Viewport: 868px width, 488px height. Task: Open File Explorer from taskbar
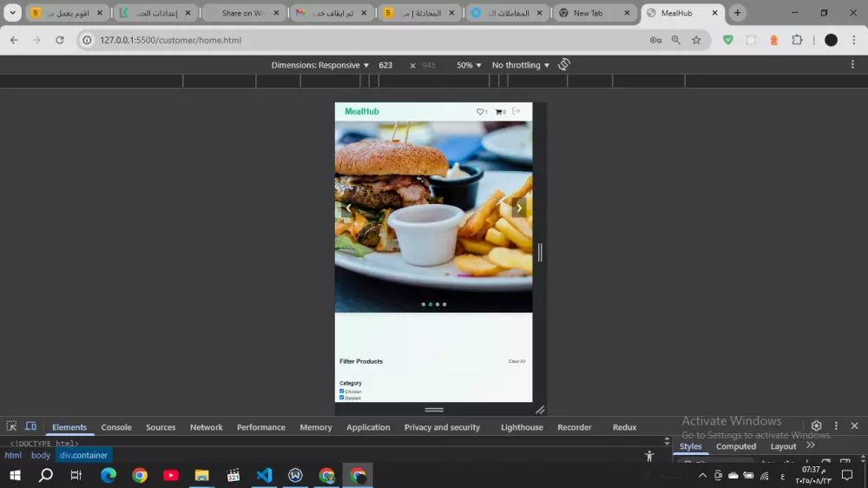point(201,475)
